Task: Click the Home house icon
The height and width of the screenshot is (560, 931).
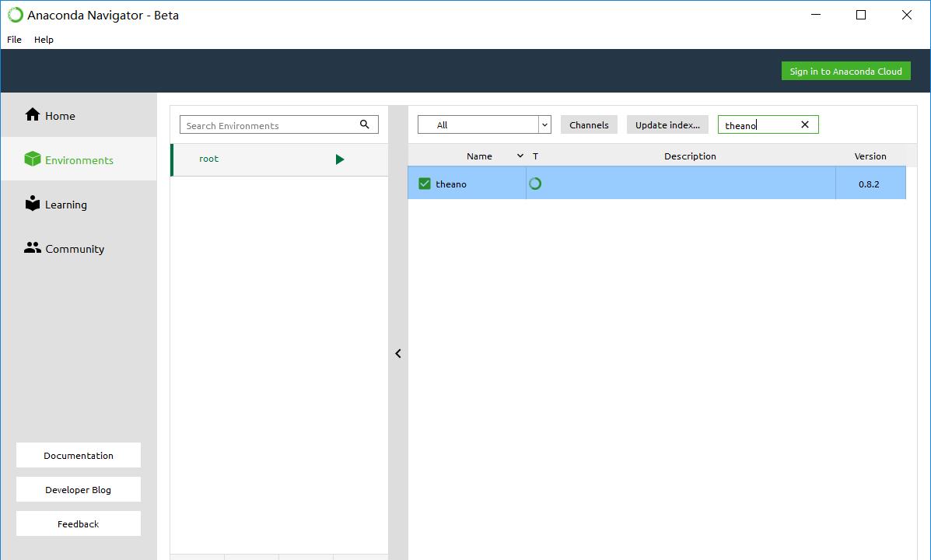Action: (33, 114)
